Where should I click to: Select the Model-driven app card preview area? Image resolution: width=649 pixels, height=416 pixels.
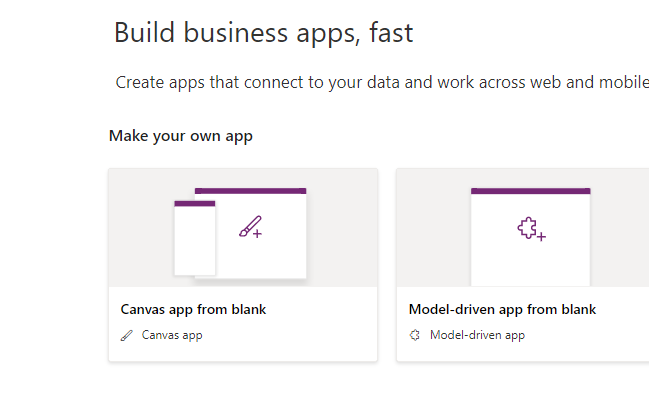523,228
